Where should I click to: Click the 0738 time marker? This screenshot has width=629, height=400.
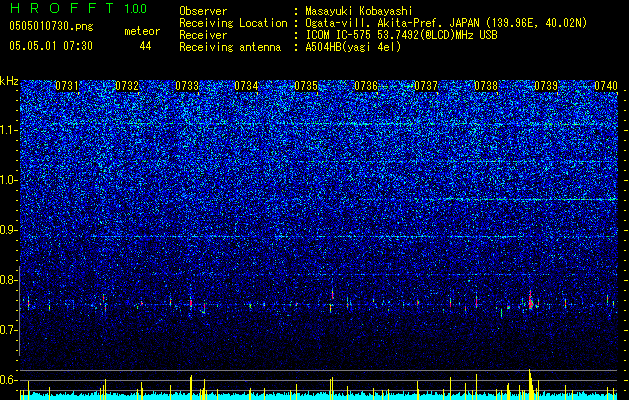tap(486, 86)
